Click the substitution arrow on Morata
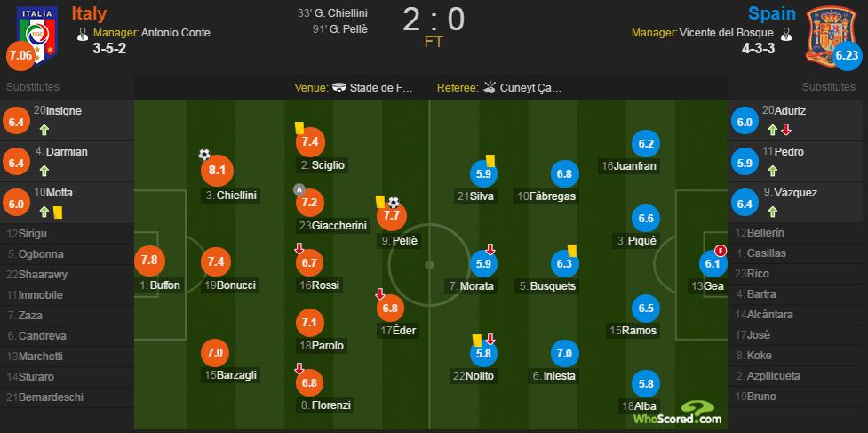The width and height of the screenshot is (868, 433). (490, 249)
